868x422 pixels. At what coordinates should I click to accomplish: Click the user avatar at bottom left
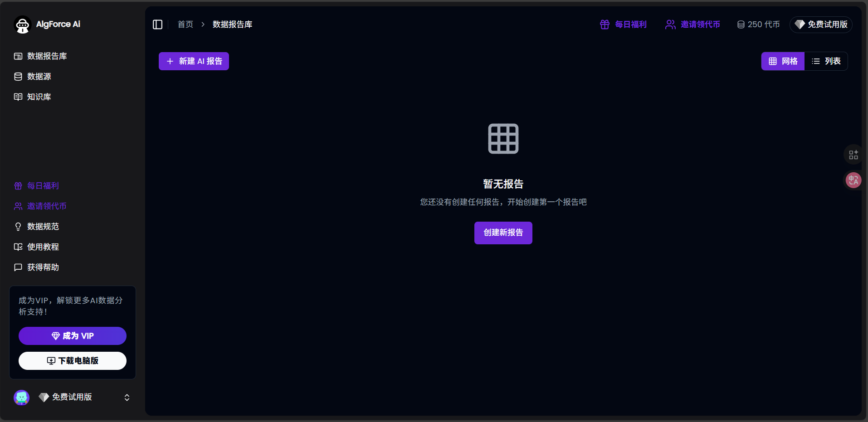click(x=21, y=398)
